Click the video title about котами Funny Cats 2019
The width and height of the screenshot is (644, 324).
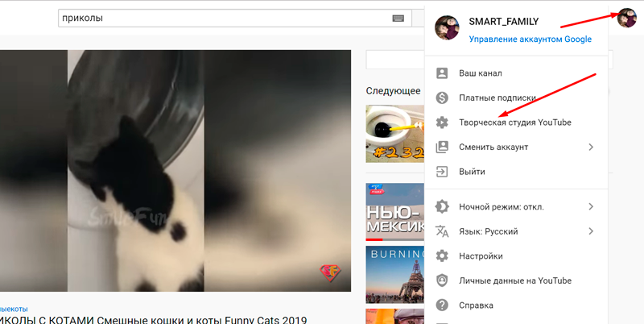[153, 319]
